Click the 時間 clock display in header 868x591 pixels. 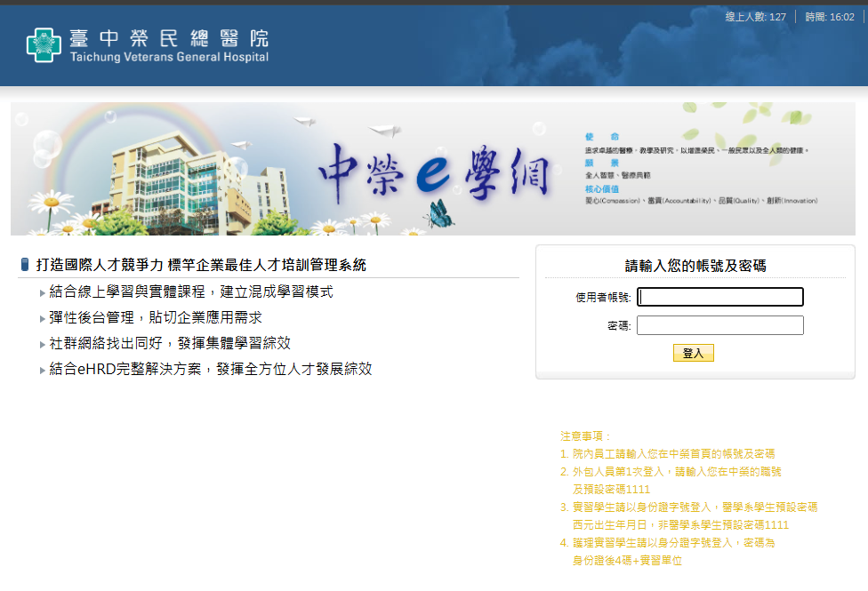[x=829, y=17]
